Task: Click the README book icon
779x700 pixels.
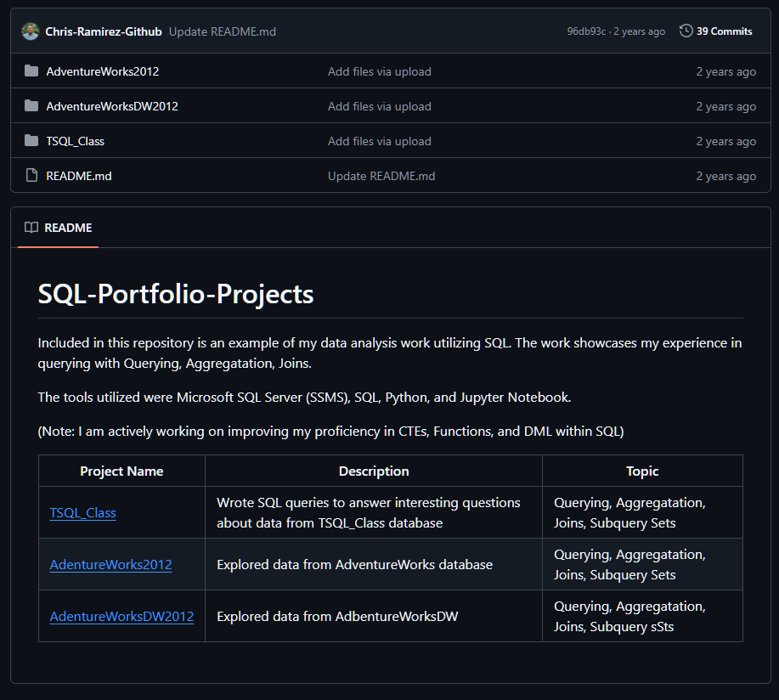Action: click(x=31, y=228)
